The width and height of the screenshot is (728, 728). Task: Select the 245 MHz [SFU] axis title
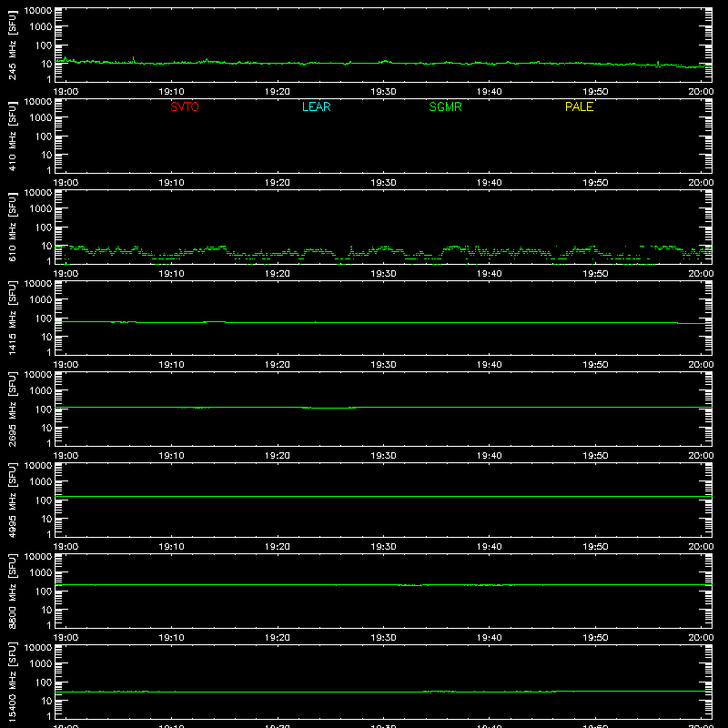tap(12, 45)
